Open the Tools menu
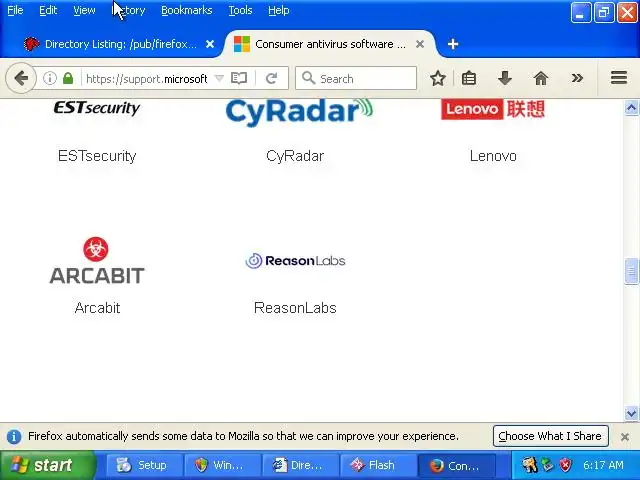Screen dimensions: 640x480 [240, 10]
